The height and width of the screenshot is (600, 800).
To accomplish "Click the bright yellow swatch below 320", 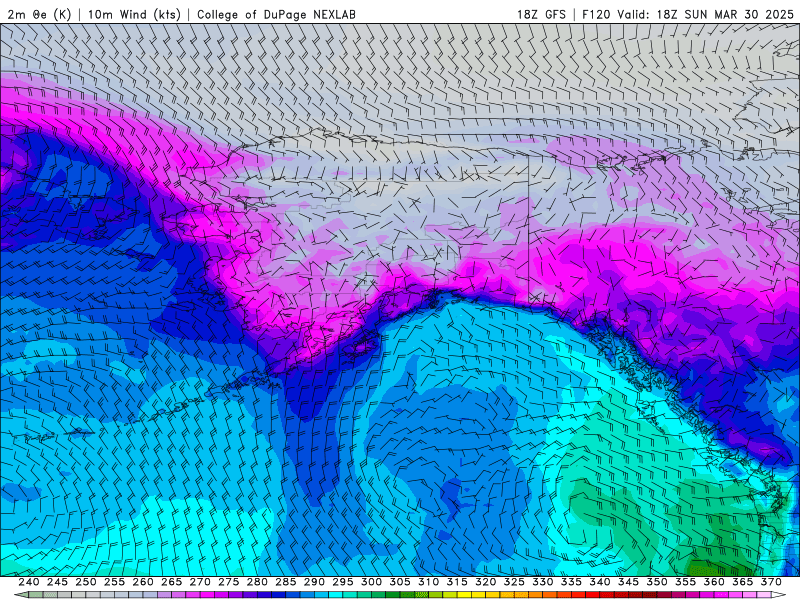I will (479, 595).
